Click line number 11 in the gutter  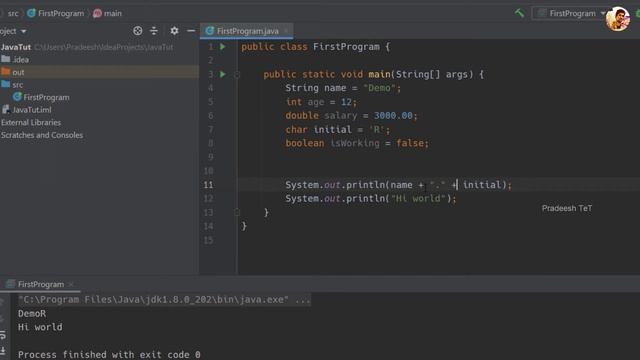(208, 185)
